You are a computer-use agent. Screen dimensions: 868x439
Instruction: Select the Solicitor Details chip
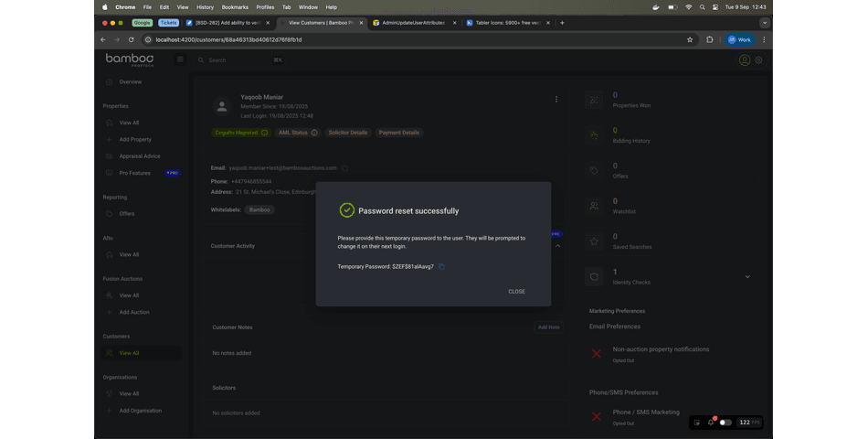pyautogui.click(x=348, y=133)
